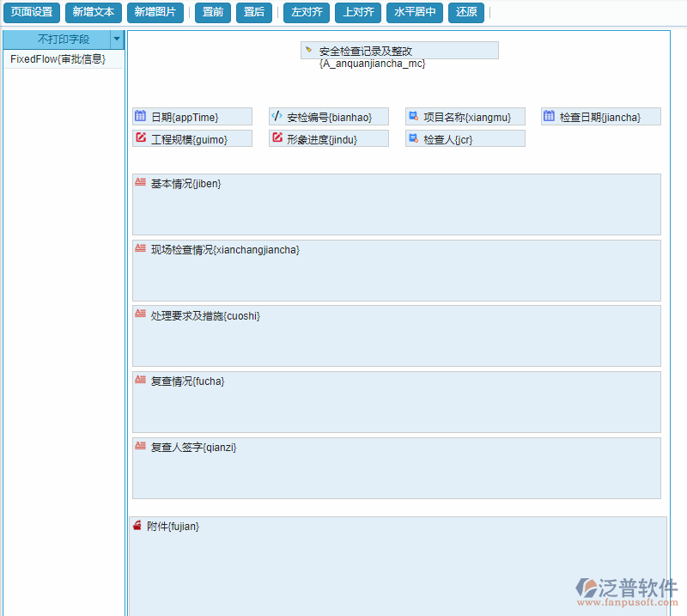Click the calendar icon beside 日期{appTime}
The width and height of the screenshot is (687, 616).
pos(140,116)
